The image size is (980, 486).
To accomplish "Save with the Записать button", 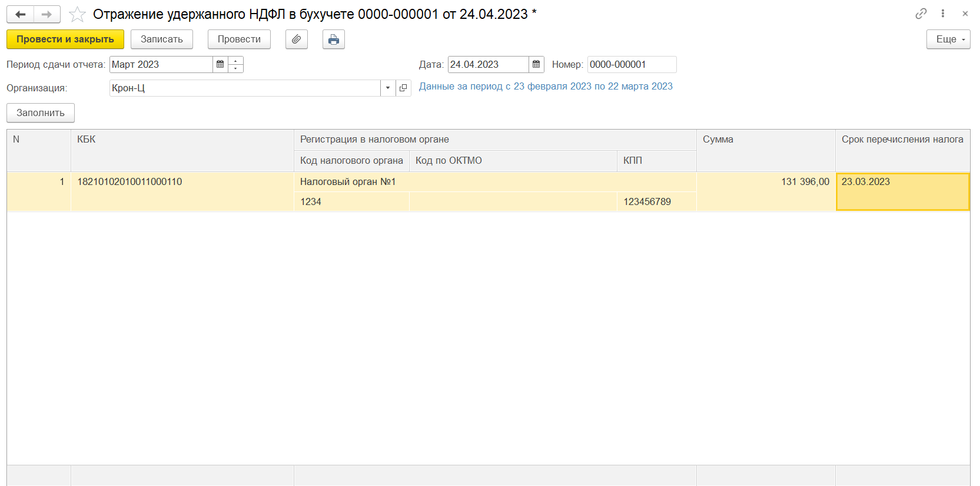I will (x=162, y=39).
